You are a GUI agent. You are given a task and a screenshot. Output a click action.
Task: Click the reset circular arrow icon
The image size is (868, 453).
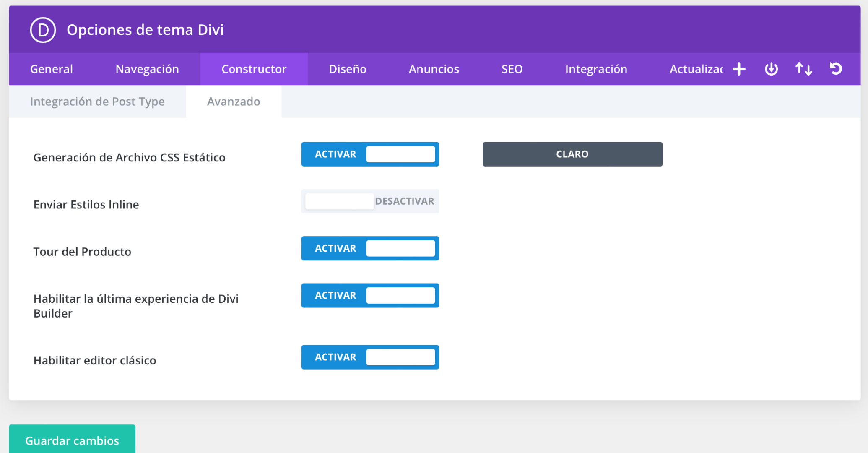pos(836,69)
